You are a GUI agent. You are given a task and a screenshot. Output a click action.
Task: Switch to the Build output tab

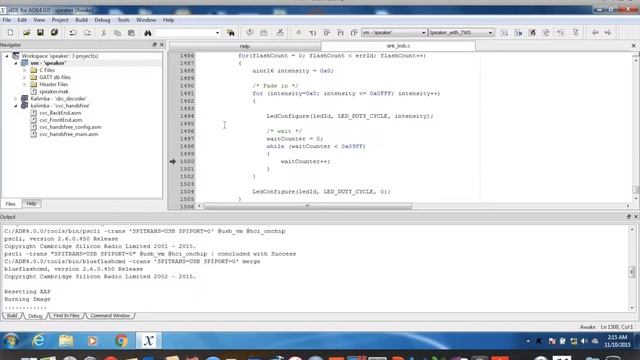click(x=12, y=316)
